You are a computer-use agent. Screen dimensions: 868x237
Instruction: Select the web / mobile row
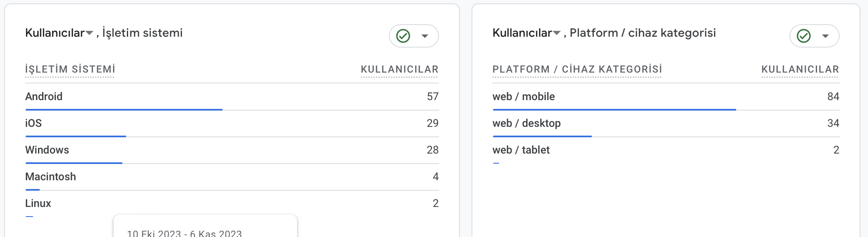point(666,97)
